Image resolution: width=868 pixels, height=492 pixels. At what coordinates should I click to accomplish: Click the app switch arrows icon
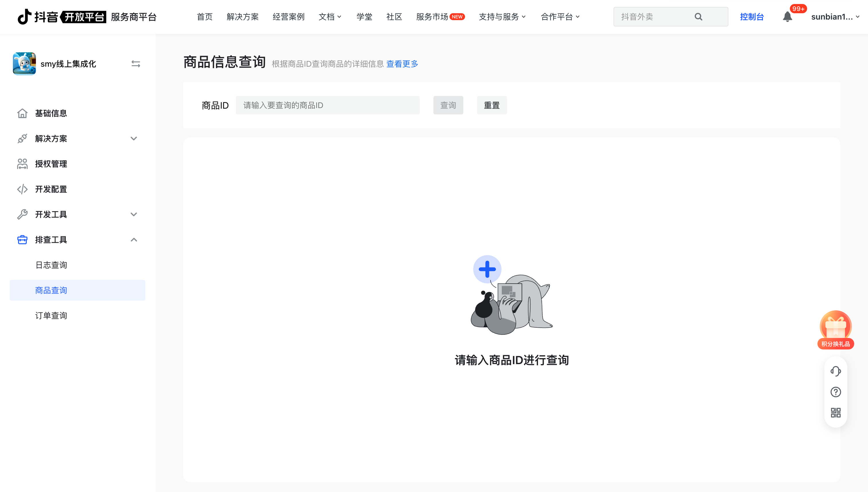[x=136, y=64]
